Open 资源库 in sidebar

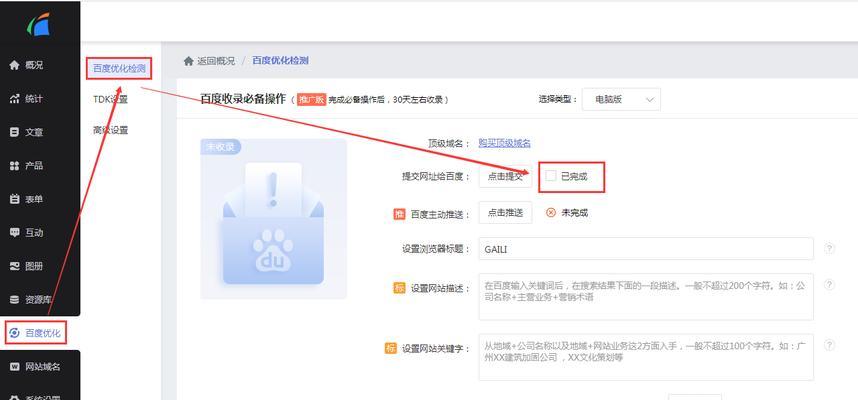pos(40,300)
